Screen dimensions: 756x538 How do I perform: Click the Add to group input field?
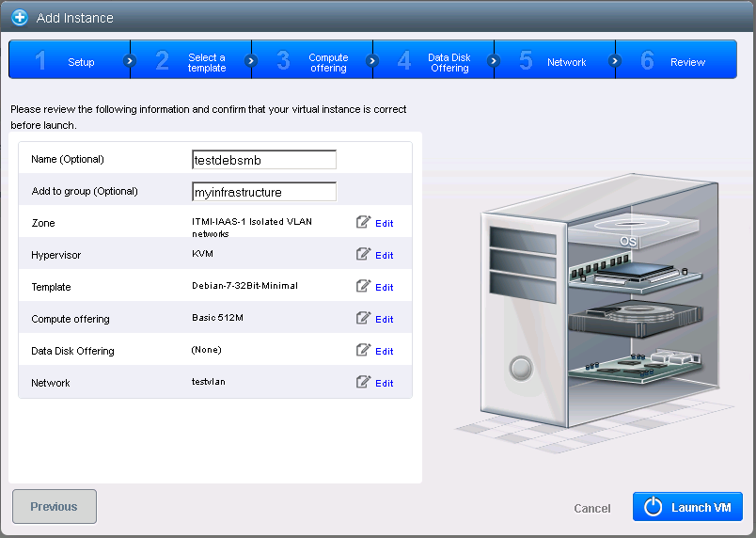click(x=263, y=192)
